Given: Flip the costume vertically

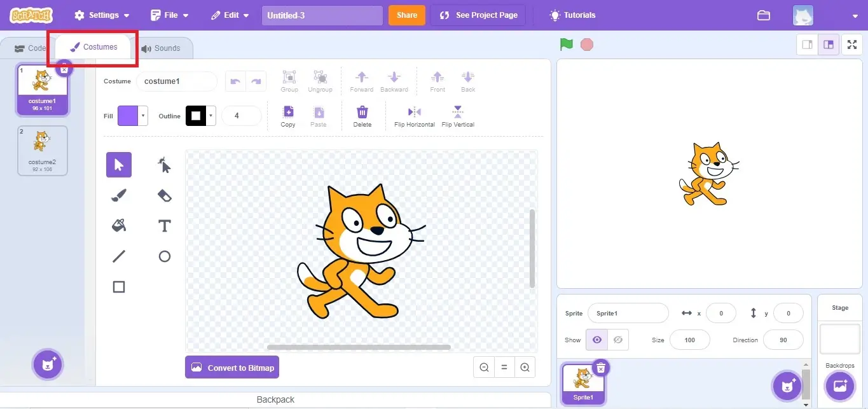Looking at the screenshot, I should click(x=458, y=116).
